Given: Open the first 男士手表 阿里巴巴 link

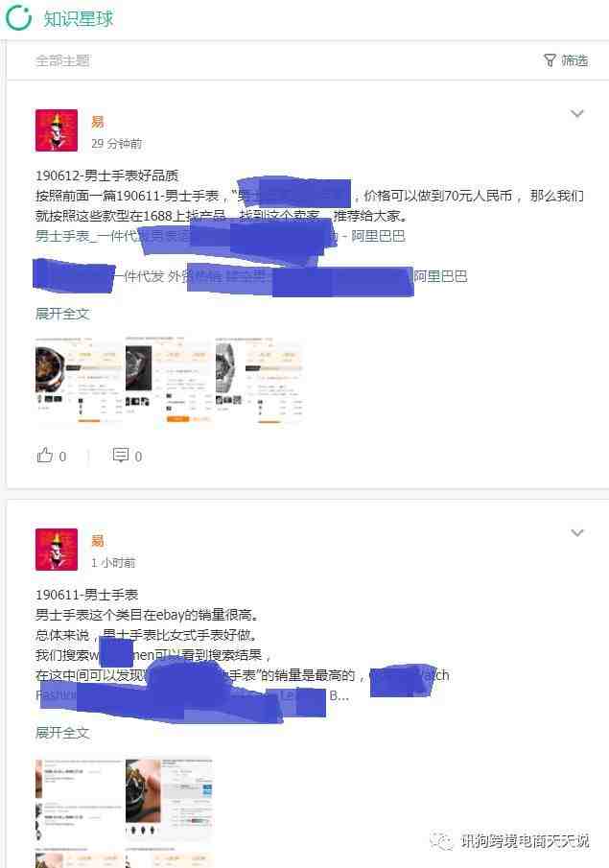Looking at the screenshot, I should click(x=221, y=236).
